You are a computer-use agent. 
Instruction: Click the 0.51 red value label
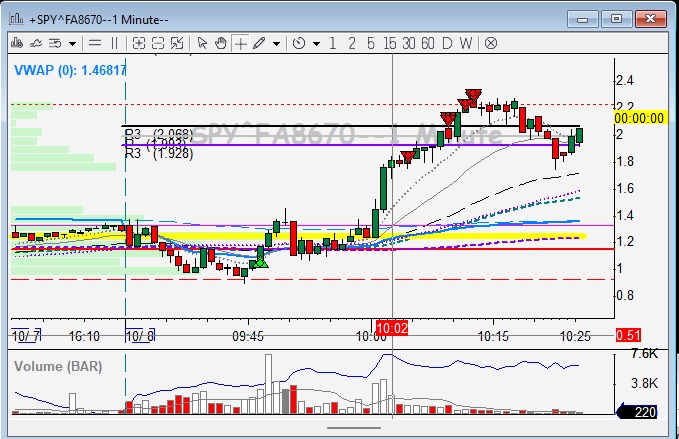click(628, 335)
